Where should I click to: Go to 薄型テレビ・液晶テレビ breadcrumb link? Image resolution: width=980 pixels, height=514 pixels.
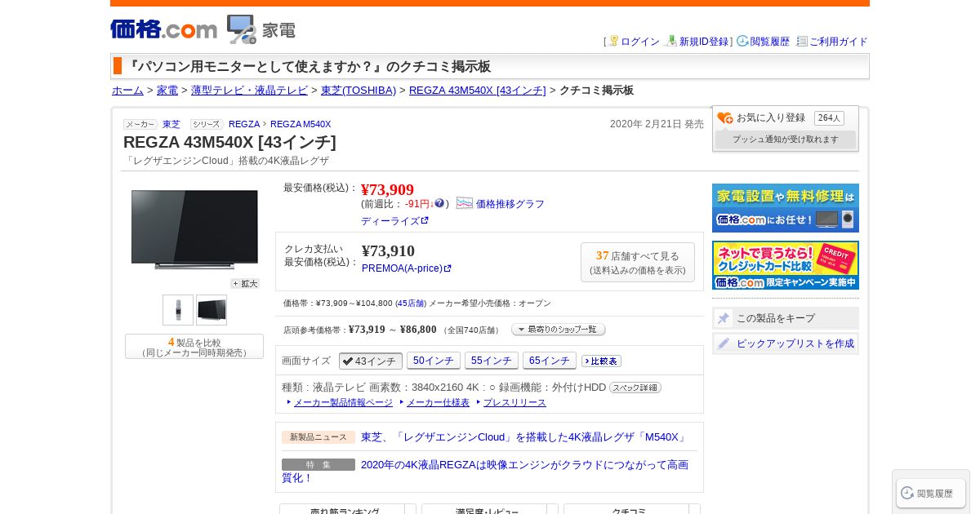[x=249, y=91]
